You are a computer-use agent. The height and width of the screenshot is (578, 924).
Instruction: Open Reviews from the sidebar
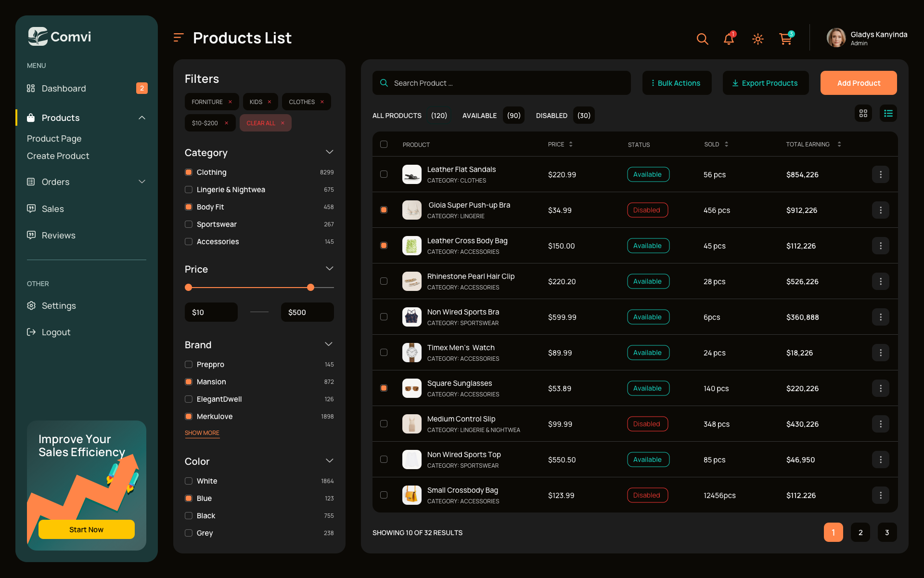pyautogui.click(x=58, y=235)
